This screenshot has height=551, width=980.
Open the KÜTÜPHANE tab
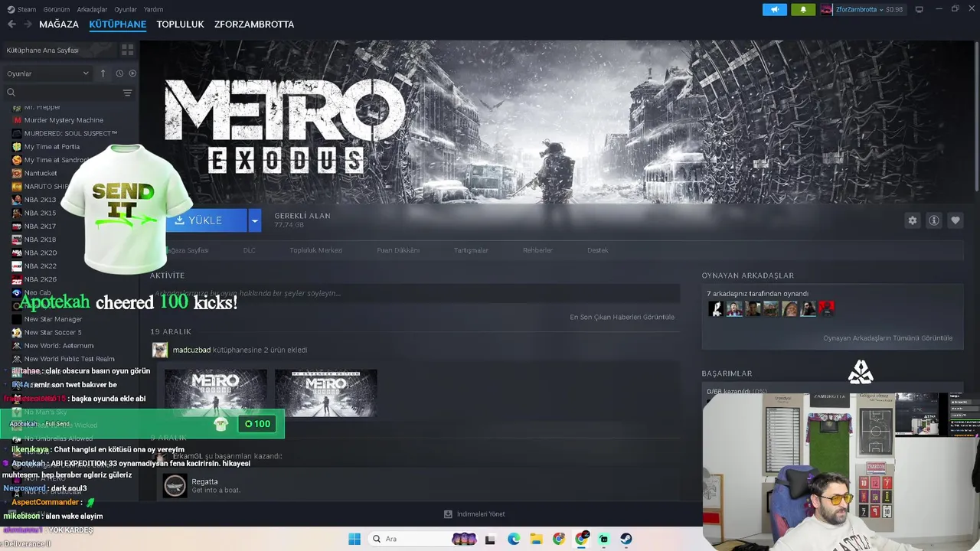point(117,24)
